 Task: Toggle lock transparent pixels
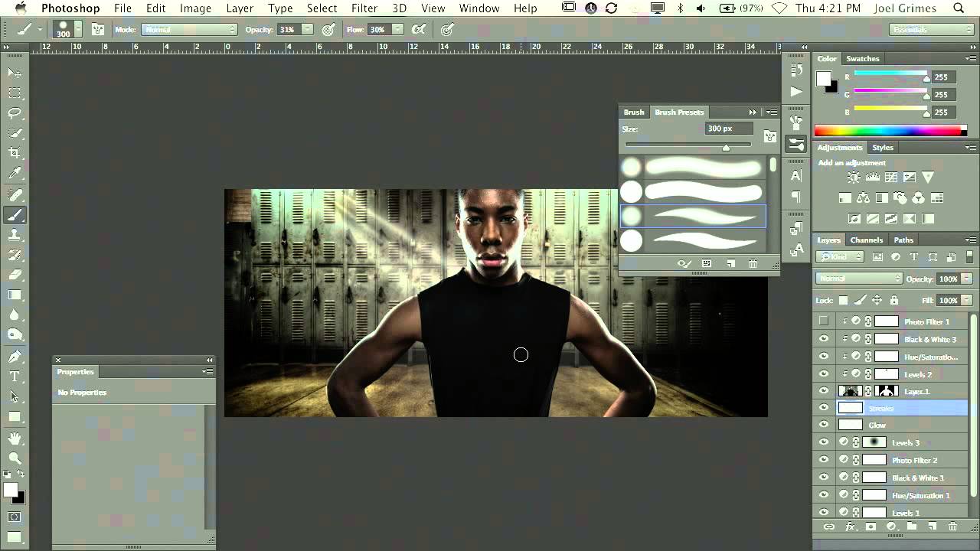[843, 300]
